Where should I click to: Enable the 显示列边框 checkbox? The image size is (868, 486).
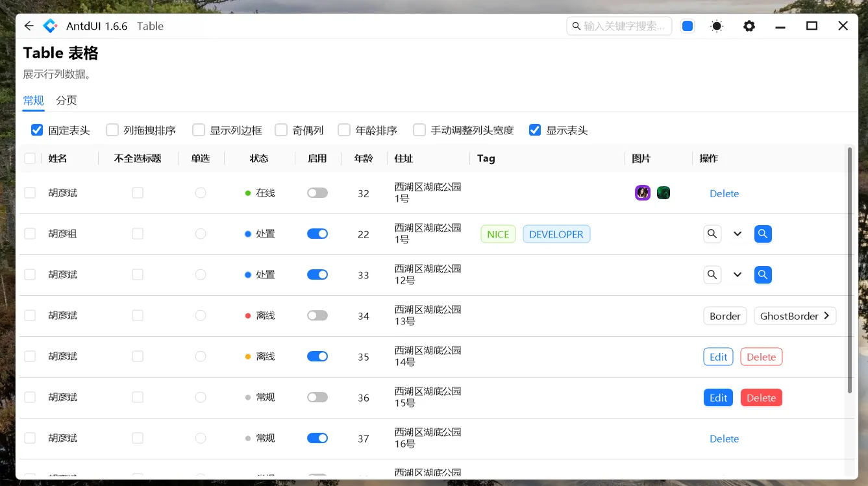[x=199, y=130]
